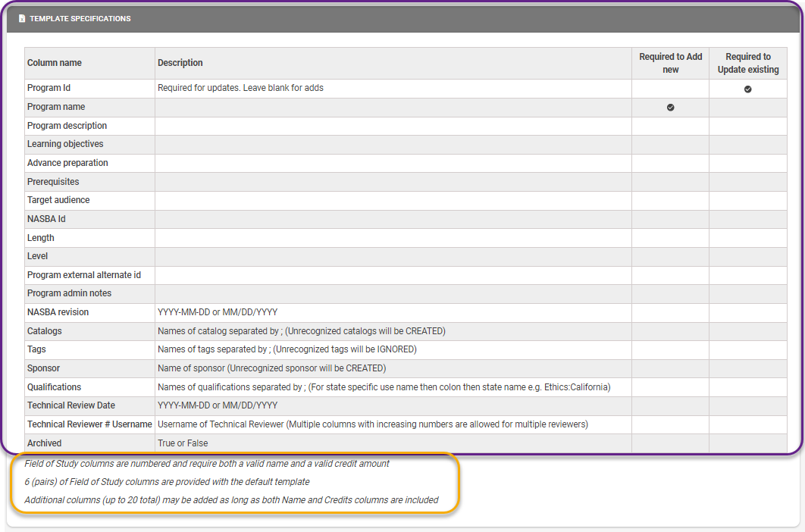The width and height of the screenshot is (805, 532).
Task: Select the Technical Reviewer # Username row
Action: 88,424
